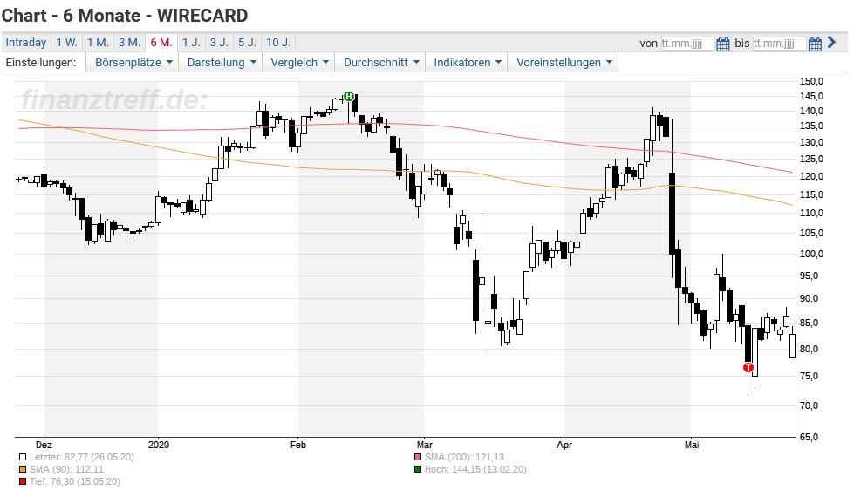Image resolution: width=854 pixels, height=504 pixels.
Task: Open the 'von' date calendar picker icon
Action: coord(723,44)
